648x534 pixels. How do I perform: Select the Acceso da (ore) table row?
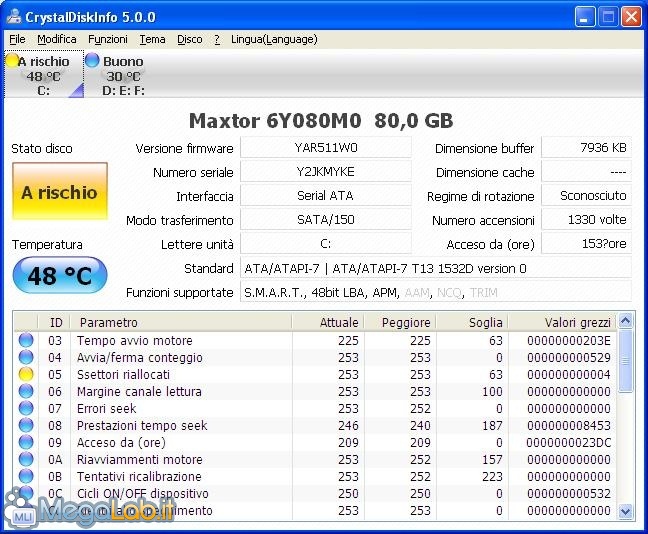315,442
